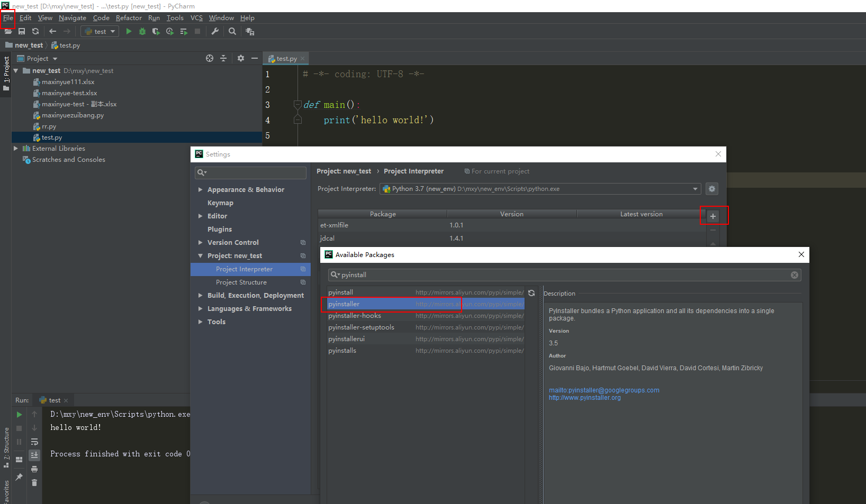Click the restore layout icon in Run panel
The height and width of the screenshot is (504, 866).
[19, 460]
